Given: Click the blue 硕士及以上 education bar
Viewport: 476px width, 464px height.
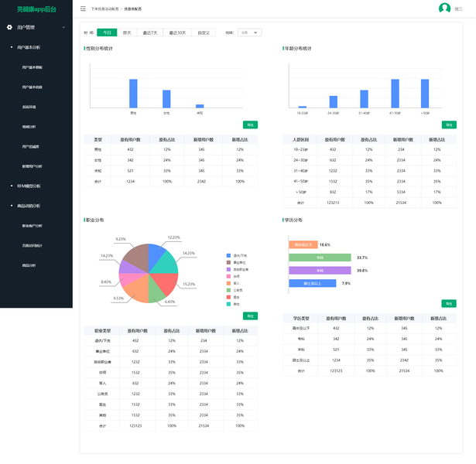Looking at the screenshot, I should click(313, 283).
